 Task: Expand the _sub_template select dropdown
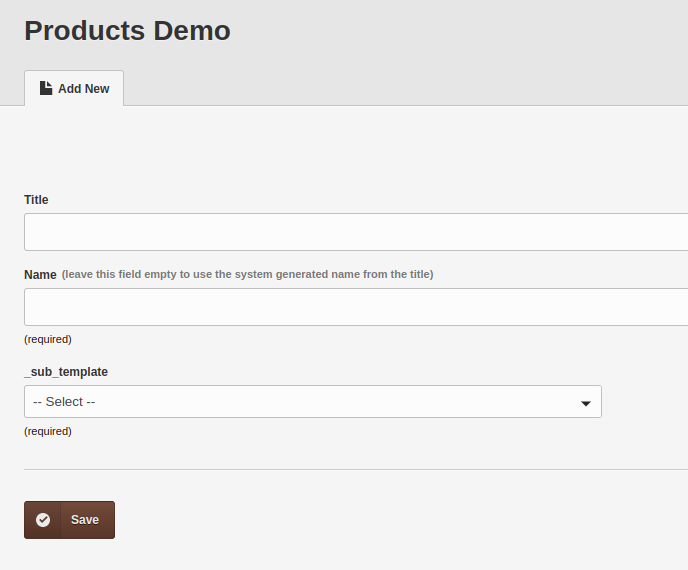[313, 402]
